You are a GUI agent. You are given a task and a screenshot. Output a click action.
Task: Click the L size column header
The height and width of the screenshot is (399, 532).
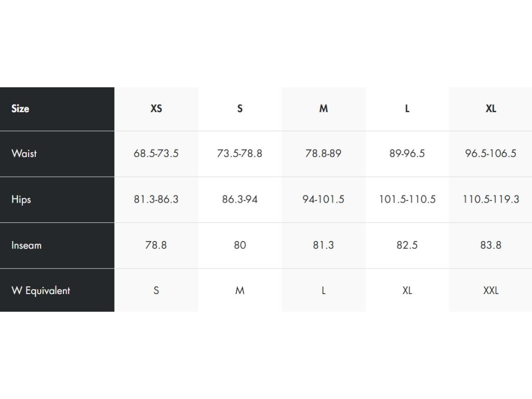point(407,109)
